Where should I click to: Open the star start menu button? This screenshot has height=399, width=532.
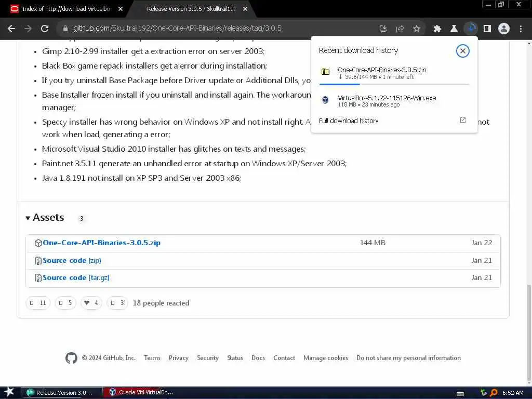pos(9,392)
